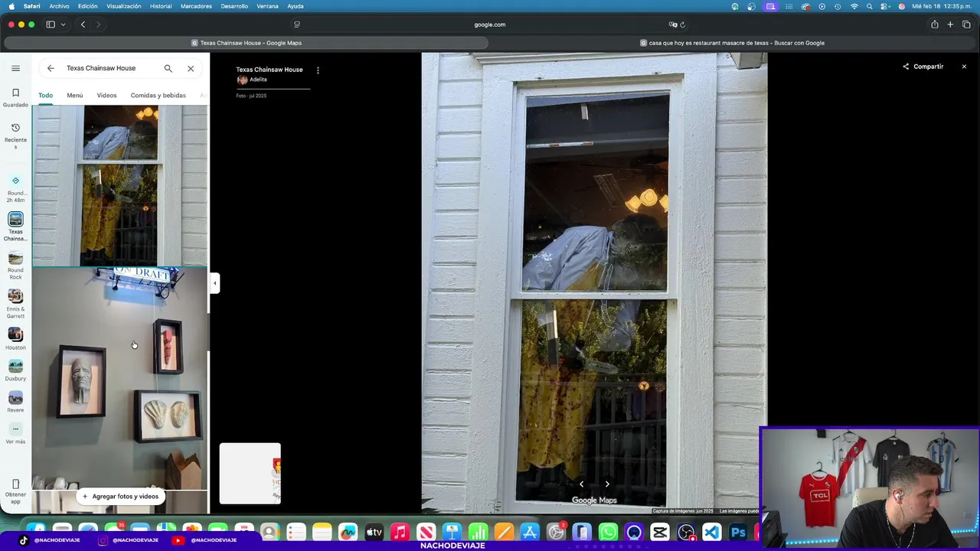Switch to Texas Chainsaw House Google Maps tab
The width and height of the screenshot is (980, 551).
[x=245, y=43]
